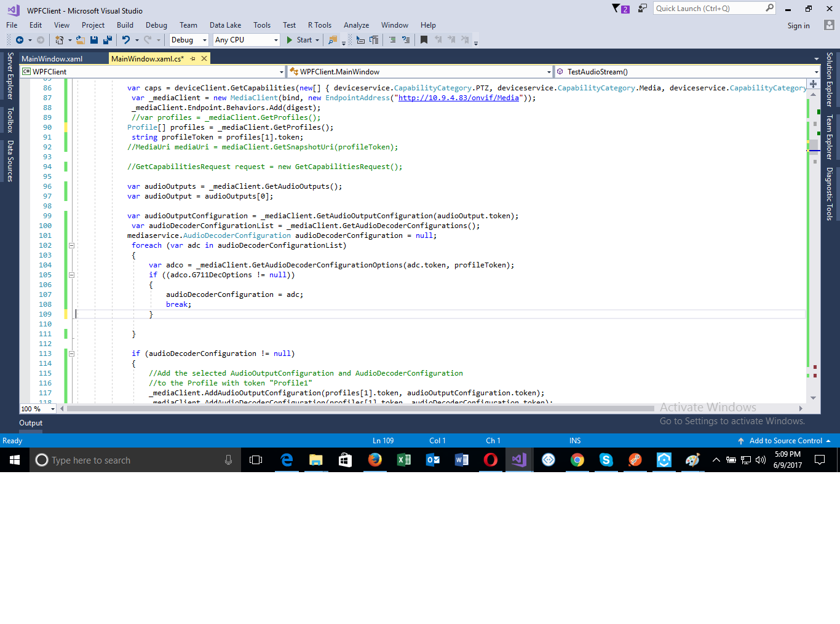Open the File menu
The image size is (840, 624).
[12, 25]
